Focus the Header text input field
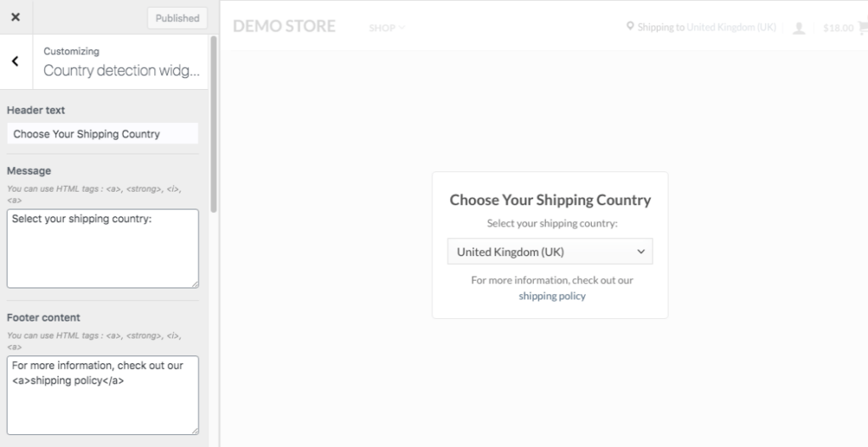 coord(103,134)
